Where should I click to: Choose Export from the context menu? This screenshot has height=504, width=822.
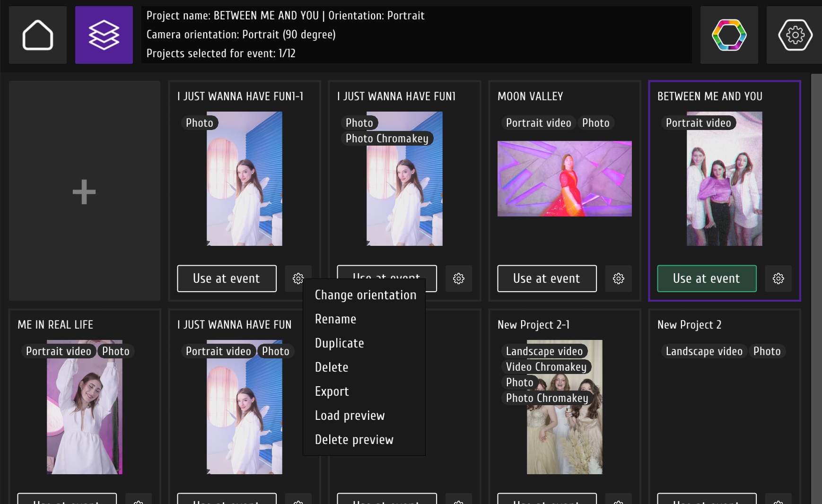click(x=332, y=391)
